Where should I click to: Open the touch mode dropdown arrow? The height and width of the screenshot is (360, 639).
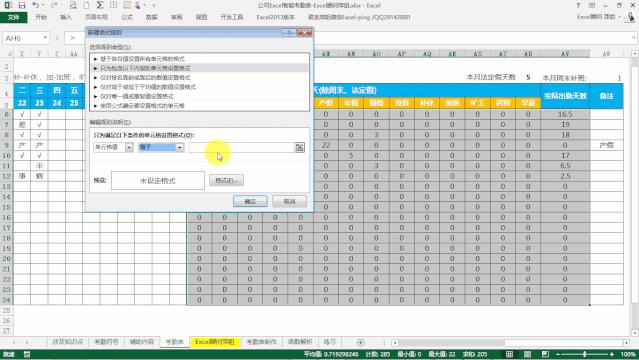(x=144, y=5)
